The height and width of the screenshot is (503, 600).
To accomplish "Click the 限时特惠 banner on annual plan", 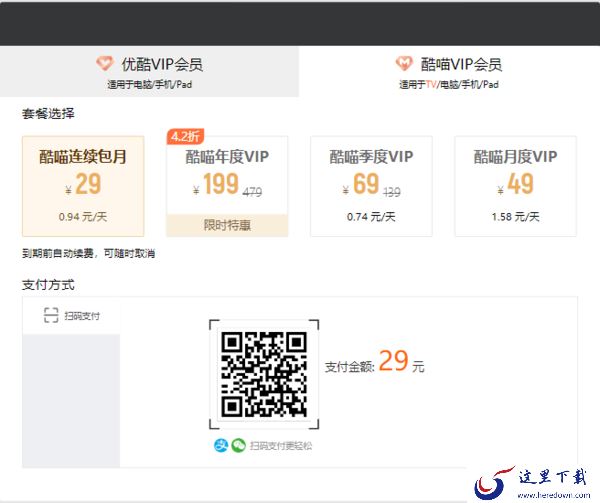I will [227, 225].
